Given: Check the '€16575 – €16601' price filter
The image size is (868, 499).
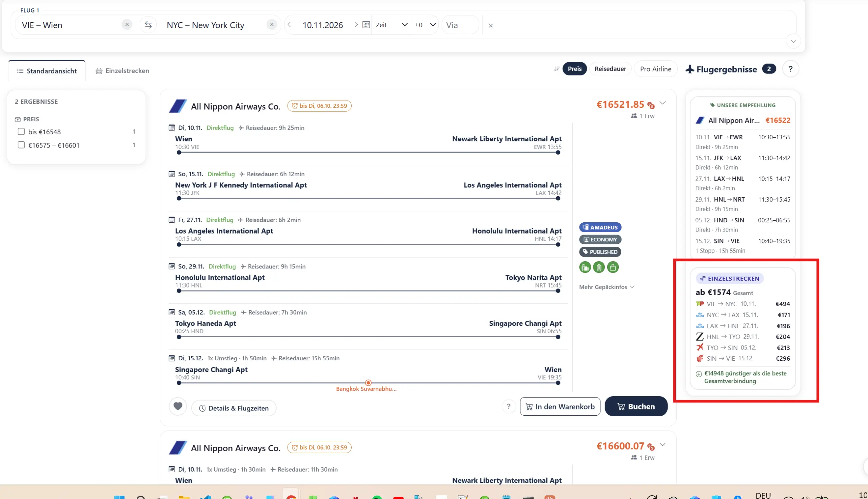Looking at the screenshot, I should 21,145.
